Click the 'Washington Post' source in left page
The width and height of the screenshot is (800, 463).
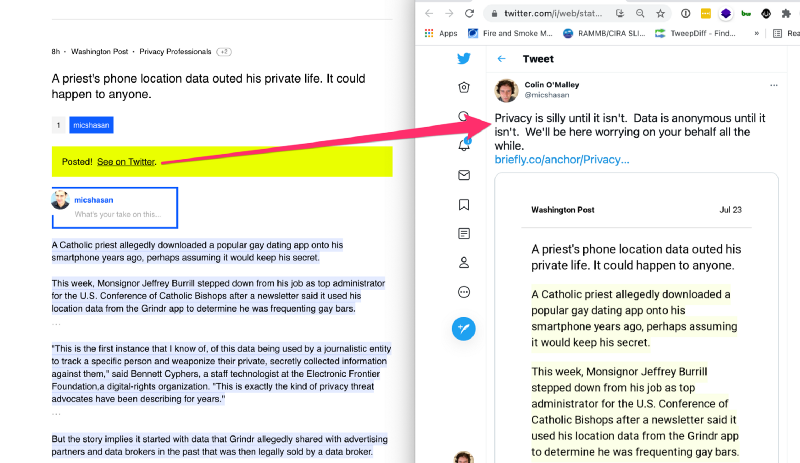click(x=99, y=52)
